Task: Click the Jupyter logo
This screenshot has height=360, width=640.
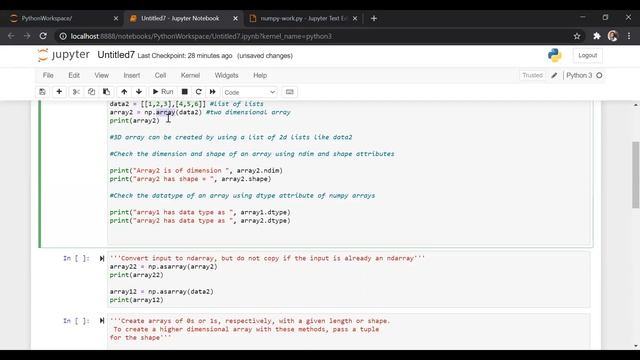Action: tap(63, 55)
